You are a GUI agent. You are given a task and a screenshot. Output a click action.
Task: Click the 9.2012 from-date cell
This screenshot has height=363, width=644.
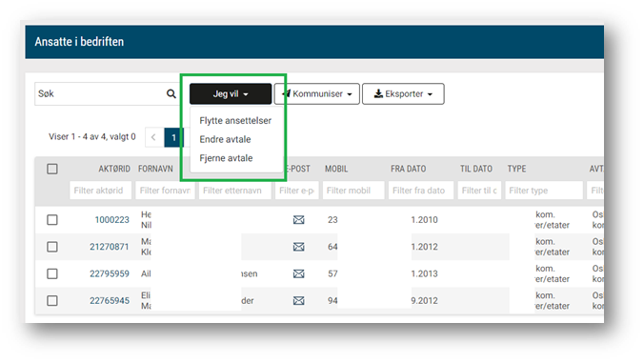(x=424, y=300)
